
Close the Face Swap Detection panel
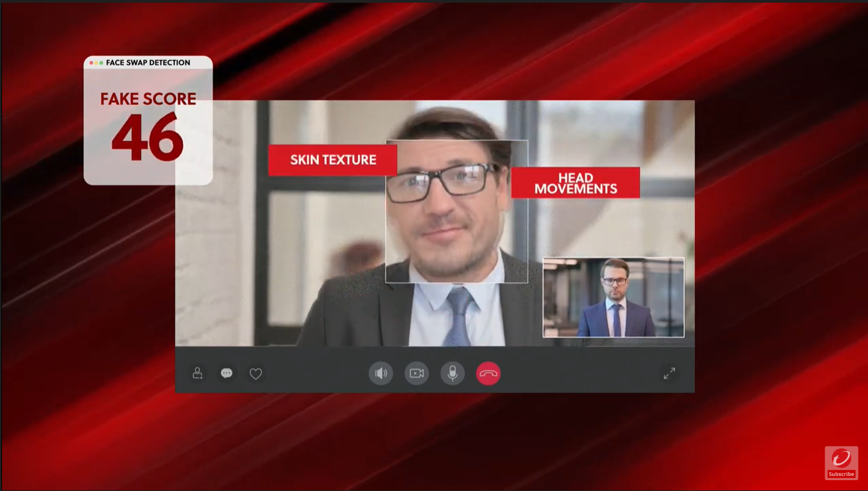91,63
